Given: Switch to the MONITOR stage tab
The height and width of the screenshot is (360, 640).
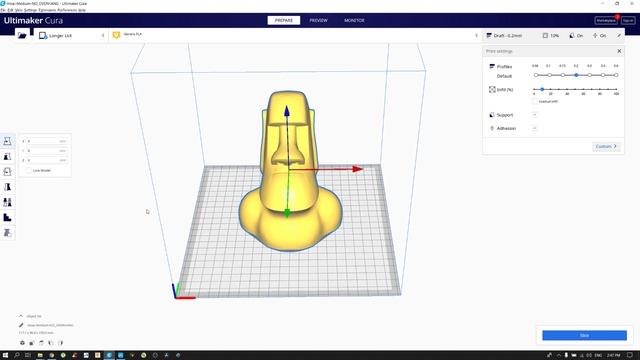Looking at the screenshot, I should tap(354, 20).
